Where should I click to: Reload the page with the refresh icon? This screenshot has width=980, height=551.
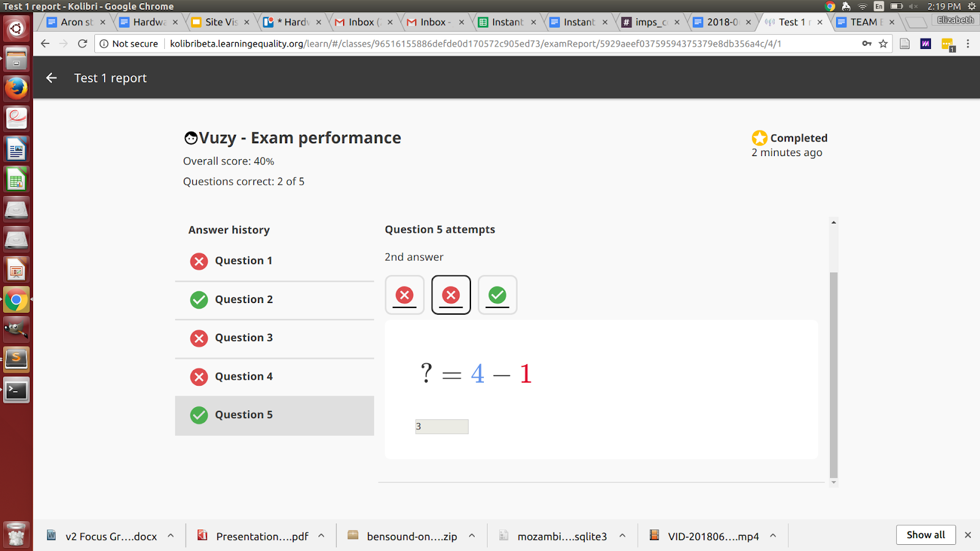82,43
